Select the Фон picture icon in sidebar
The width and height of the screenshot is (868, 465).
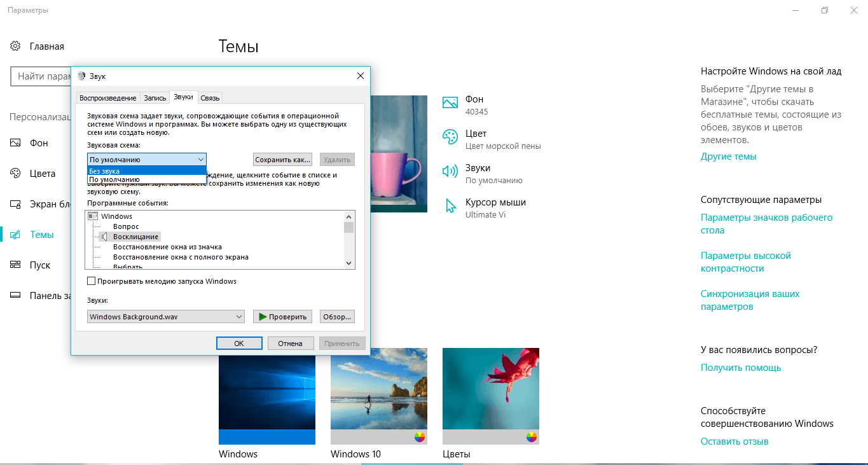coord(15,143)
